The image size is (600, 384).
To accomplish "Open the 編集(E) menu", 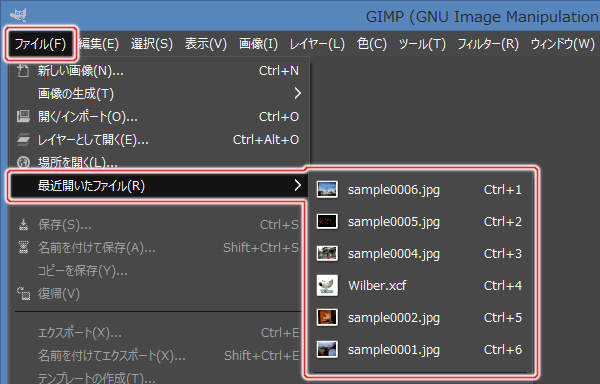I will tap(99, 44).
